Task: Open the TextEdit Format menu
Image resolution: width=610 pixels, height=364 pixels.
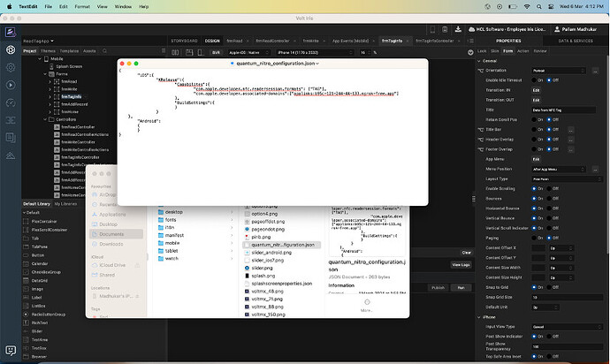Action: click(82, 6)
